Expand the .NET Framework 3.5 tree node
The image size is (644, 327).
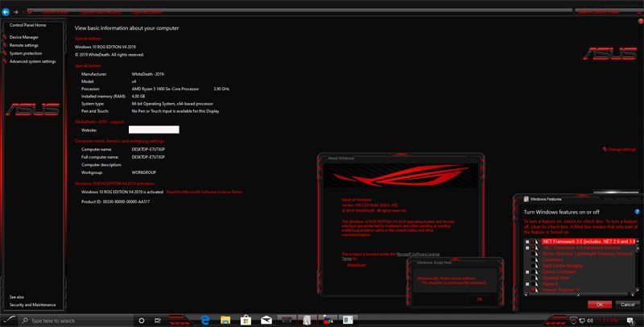click(527, 242)
